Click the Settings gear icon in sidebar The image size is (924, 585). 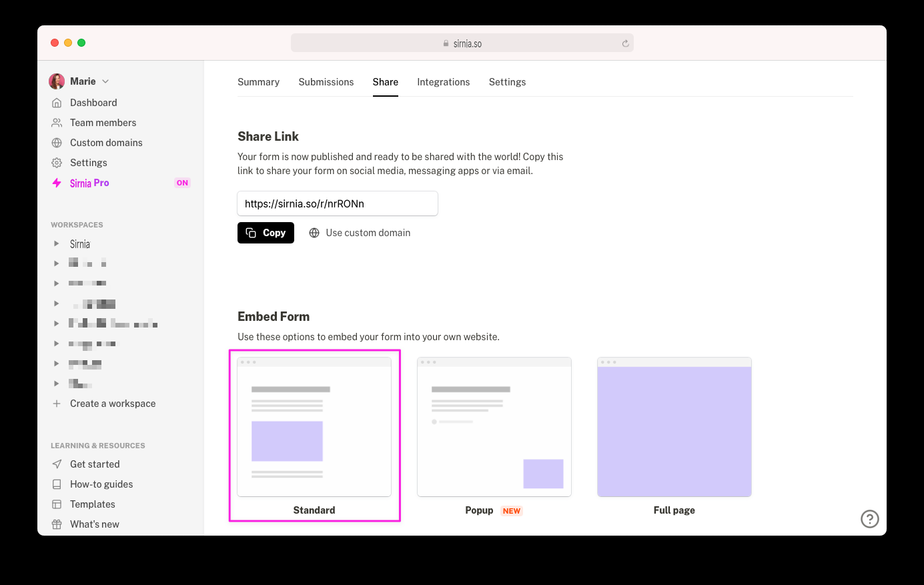57,163
